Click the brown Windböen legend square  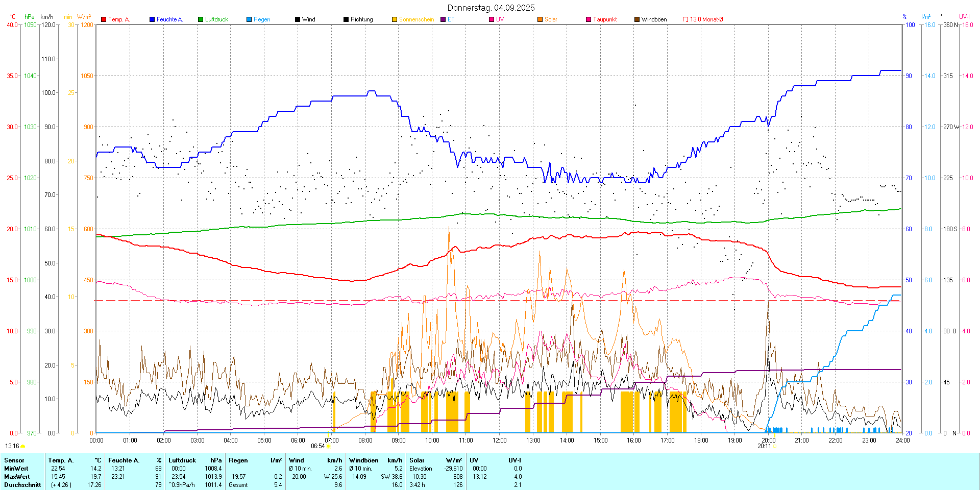point(637,19)
